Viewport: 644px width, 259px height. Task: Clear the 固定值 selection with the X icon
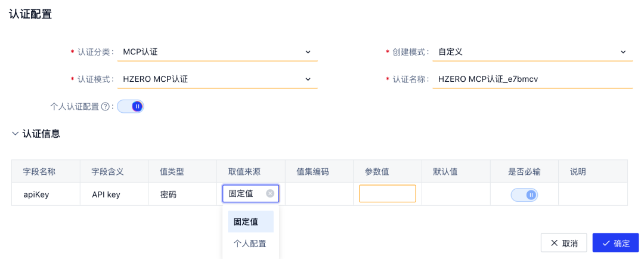pos(270,193)
